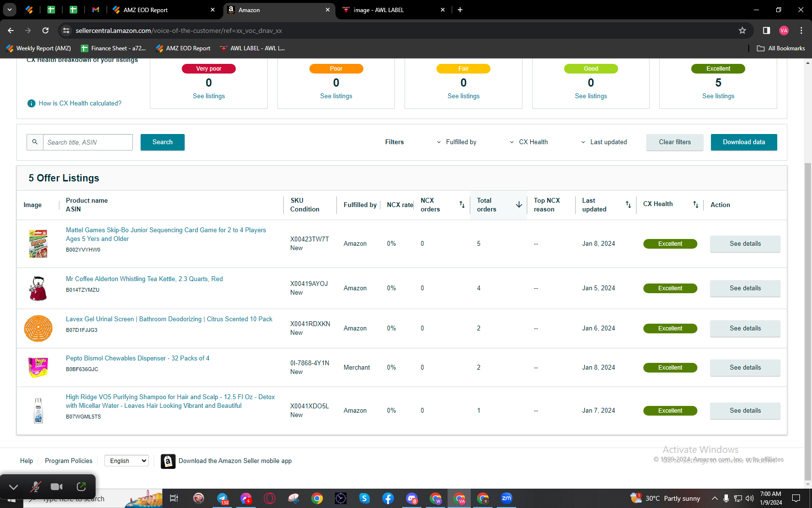The height and width of the screenshot is (508, 812).
Task: Switch to the AMZ EOD Report tab
Action: (x=163, y=10)
